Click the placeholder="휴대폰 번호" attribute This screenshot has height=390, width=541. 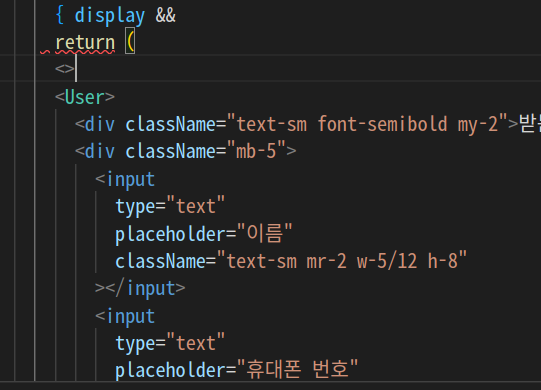[x=237, y=369]
